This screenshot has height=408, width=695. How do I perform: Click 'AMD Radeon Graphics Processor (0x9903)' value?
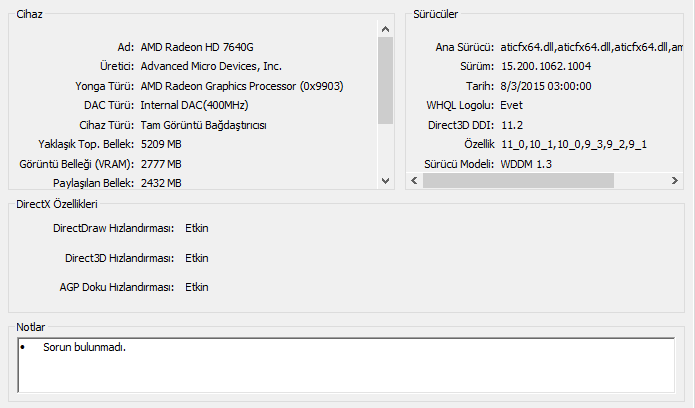tap(242, 86)
